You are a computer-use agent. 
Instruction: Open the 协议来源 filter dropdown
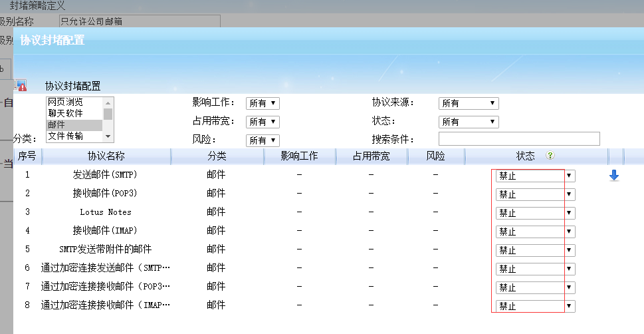coord(469,103)
